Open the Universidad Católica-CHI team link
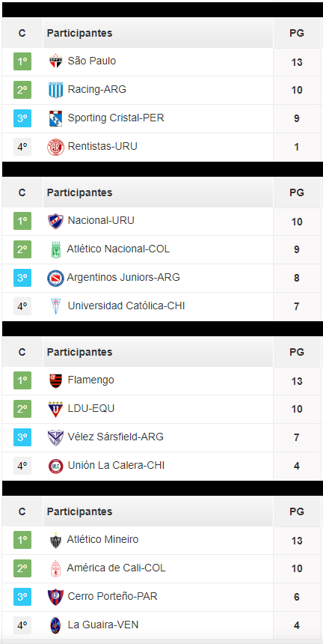Image resolution: width=323 pixels, height=644 pixels. coord(126,306)
